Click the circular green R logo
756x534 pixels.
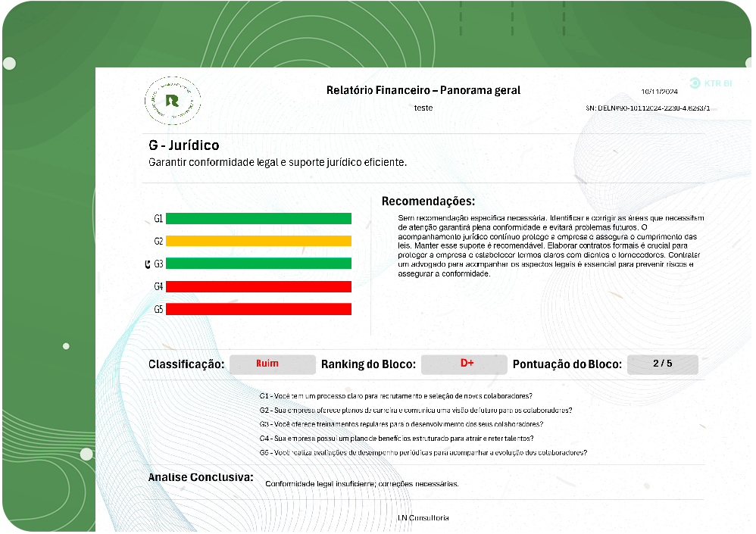(x=173, y=101)
